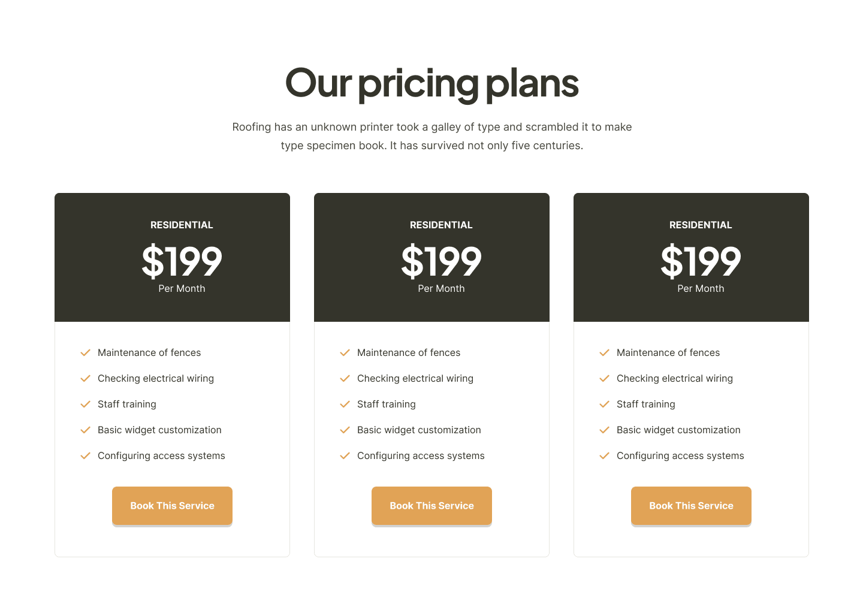Image resolution: width=863 pixels, height=616 pixels.
Task: Click the Our pricing plans heading
Action: point(431,84)
